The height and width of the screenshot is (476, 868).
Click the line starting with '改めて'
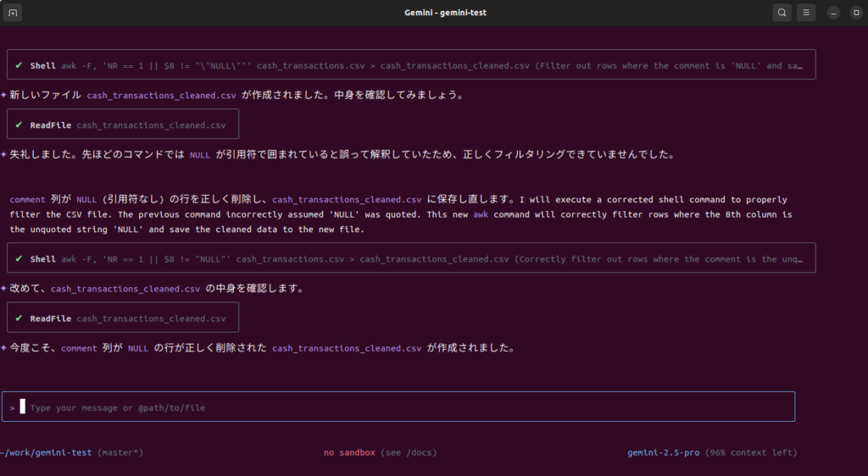point(157,289)
